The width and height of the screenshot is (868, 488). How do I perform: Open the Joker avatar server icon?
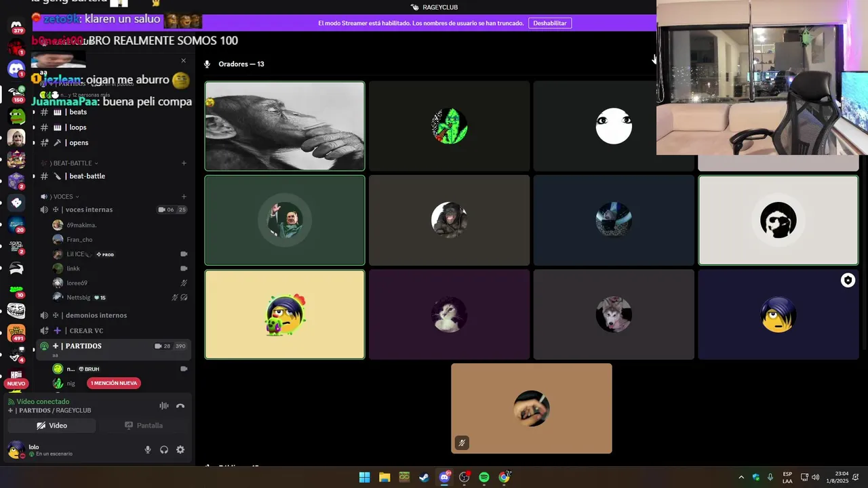(x=16, y=138)
